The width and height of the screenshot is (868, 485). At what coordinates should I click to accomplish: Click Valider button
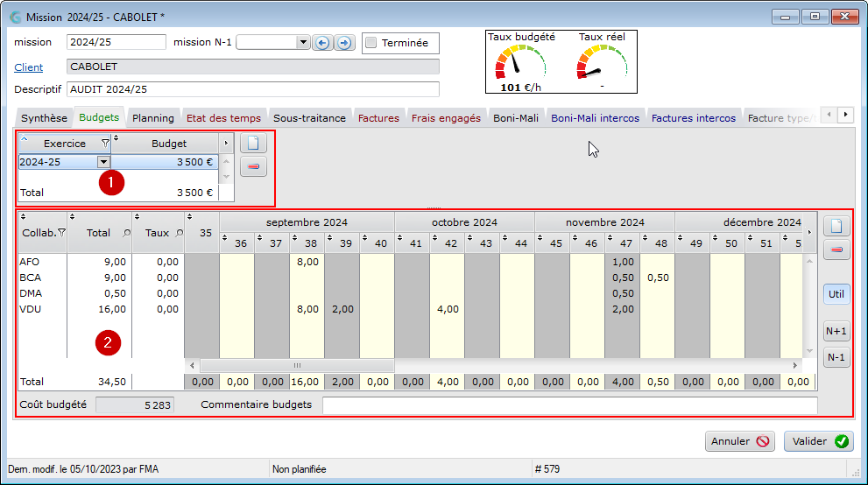tap(819, 441)
